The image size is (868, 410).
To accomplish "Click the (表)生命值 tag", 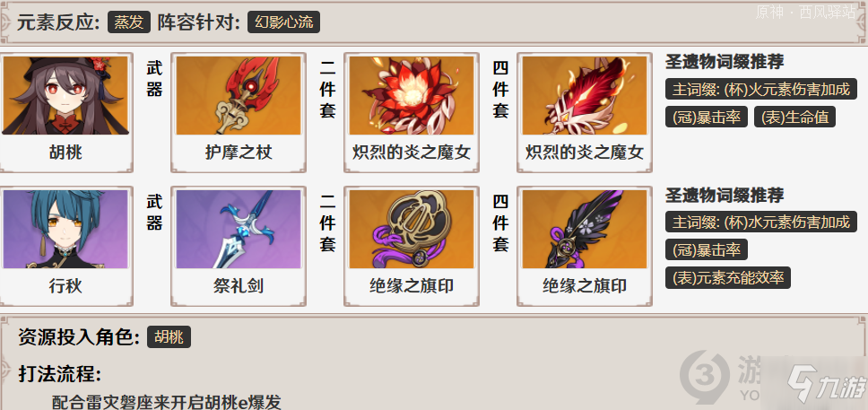I will (x=794, y=117).
